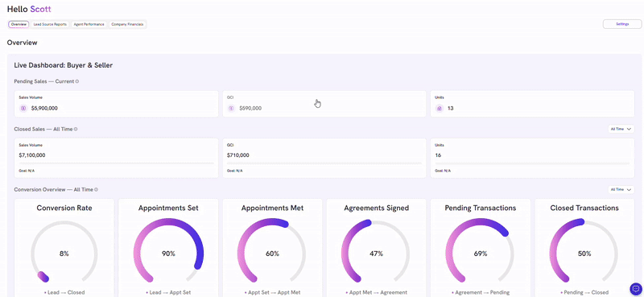Click the Closed Sales Units progress bar

pos(532,163)
